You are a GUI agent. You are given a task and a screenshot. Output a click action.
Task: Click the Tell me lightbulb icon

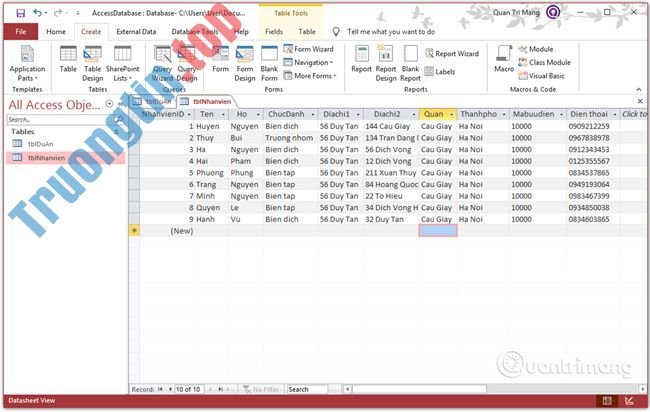(336, 32)
